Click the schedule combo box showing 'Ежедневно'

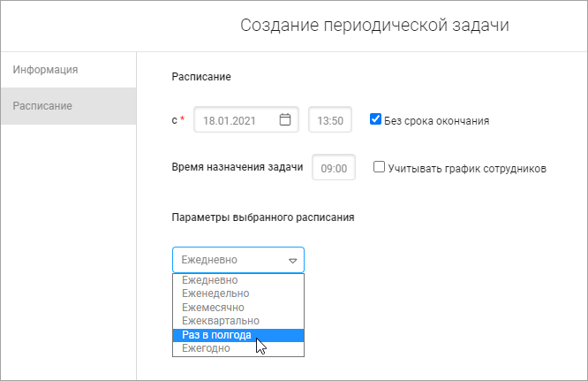tap(228, 261)
